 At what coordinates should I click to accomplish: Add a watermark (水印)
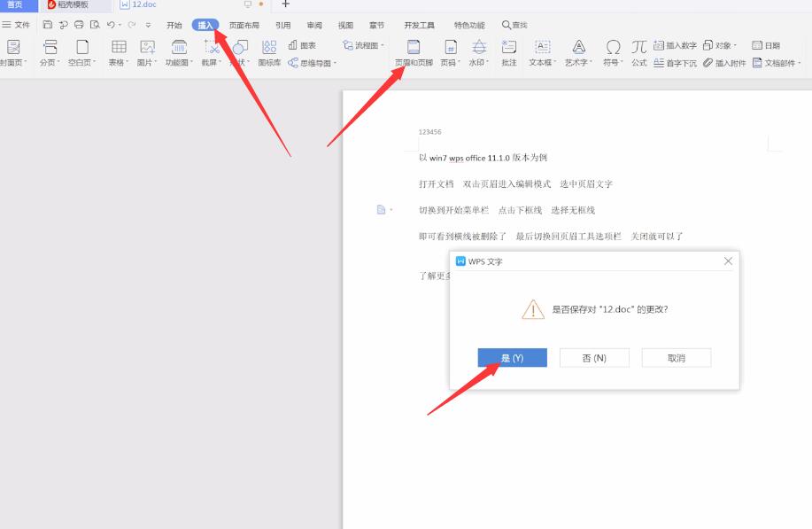479,53
